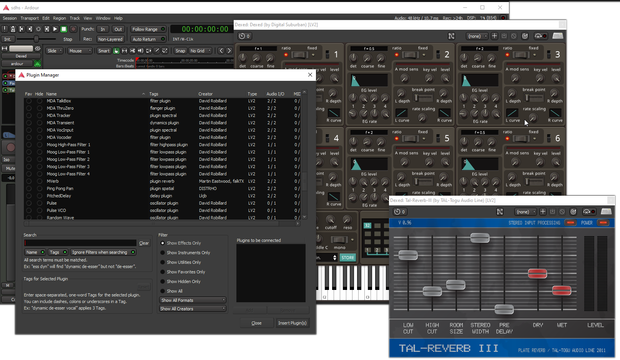
Task: Click the Insert Plugin(s) button
Action: (x=292, y=323)
